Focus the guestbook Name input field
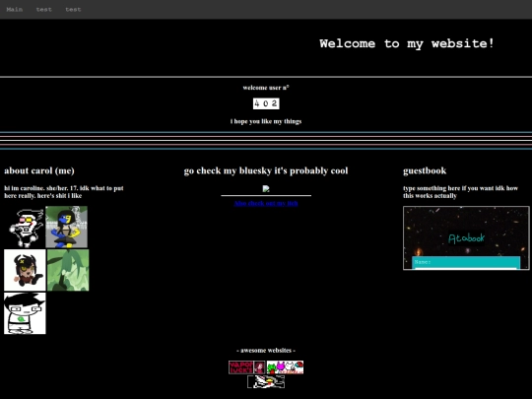Viewport: 532px width, 399px height. tap(466, 269)
